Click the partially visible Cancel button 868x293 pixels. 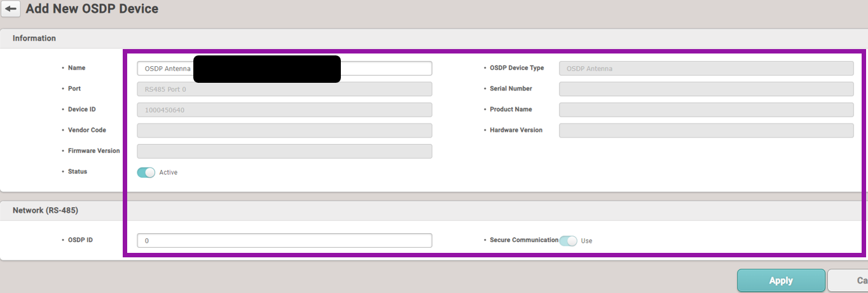click(x=849, y=280)
